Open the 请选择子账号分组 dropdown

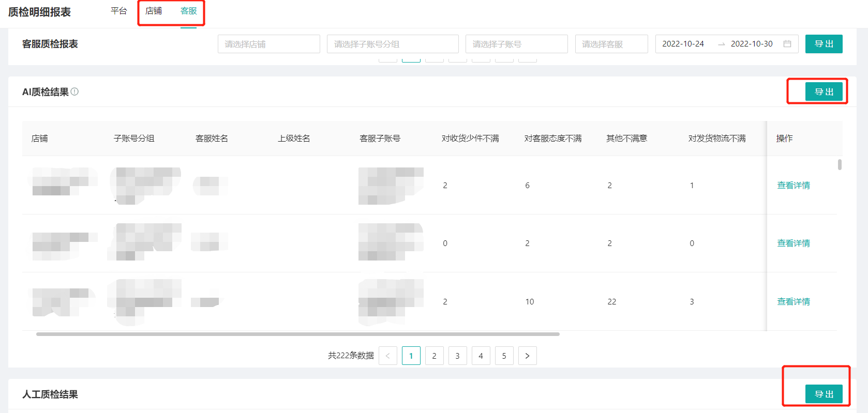(393, 44)
